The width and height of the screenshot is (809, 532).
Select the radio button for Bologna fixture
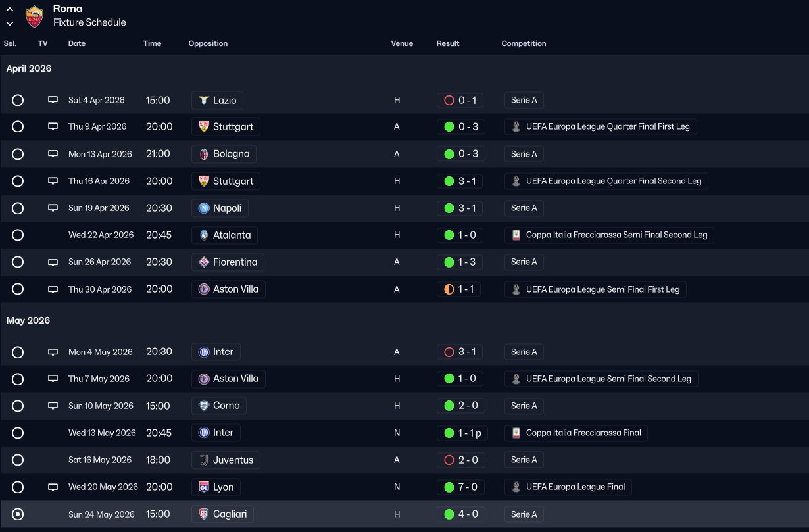coord(18,154)
